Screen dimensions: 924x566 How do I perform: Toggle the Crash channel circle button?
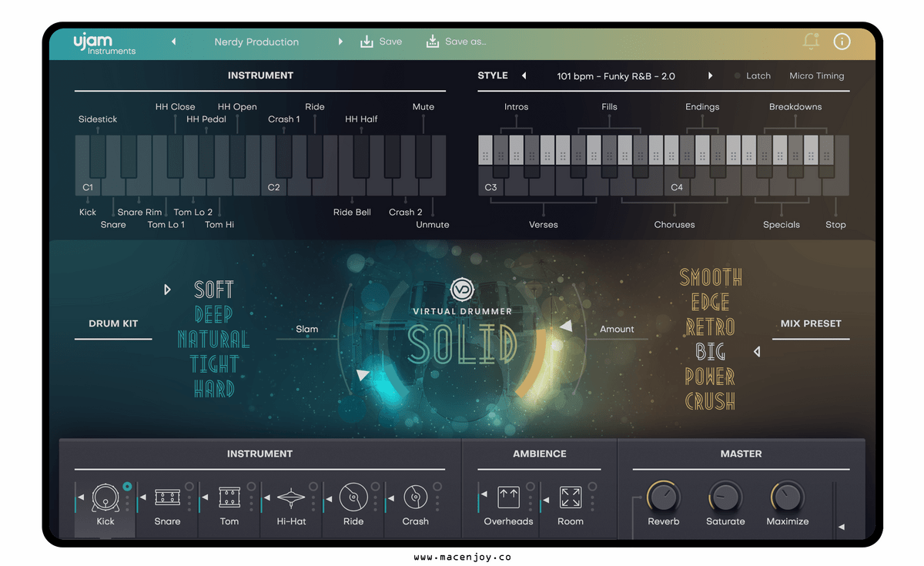(437, 487)
